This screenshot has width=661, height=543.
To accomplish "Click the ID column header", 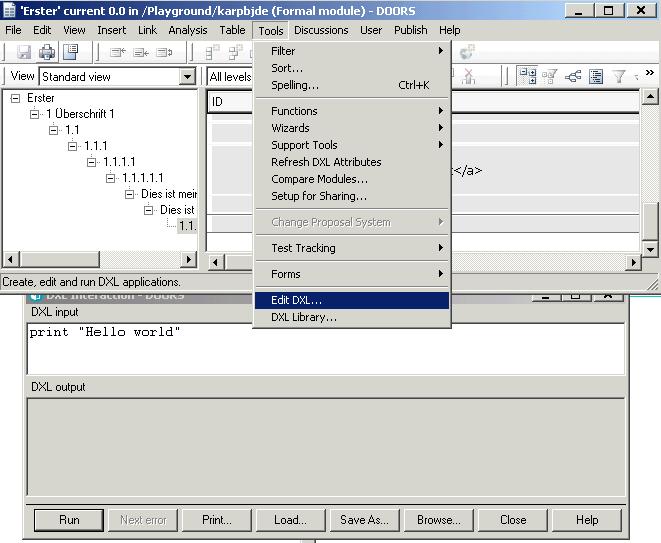I will coord(230,102).
